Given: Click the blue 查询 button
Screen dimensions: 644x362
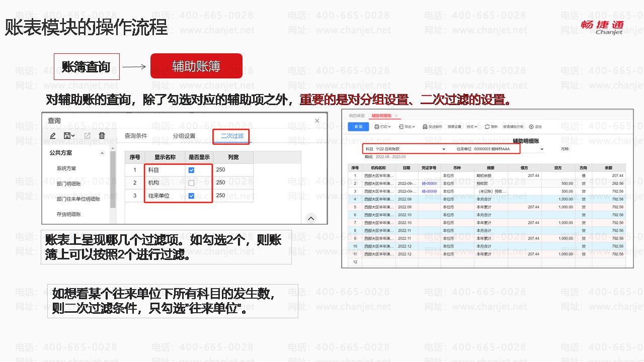Looking at the screenshot, I should [x=358, y=127].
